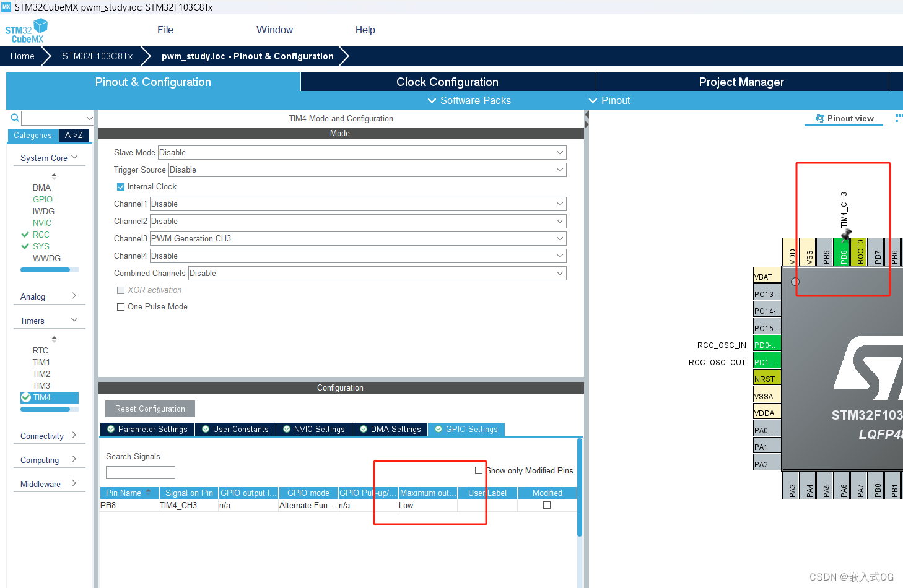Click the green check icon beside RCC

pyautogui.click(x=25, y=235)
